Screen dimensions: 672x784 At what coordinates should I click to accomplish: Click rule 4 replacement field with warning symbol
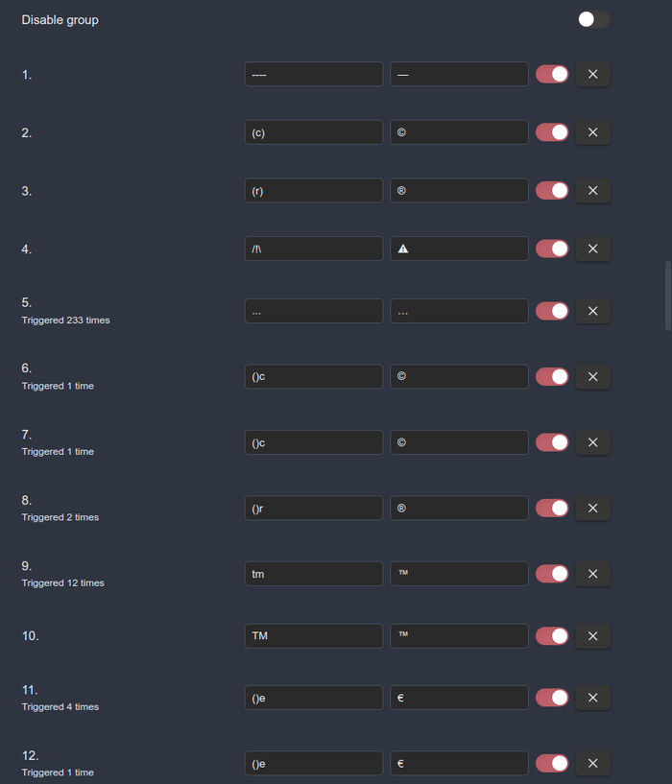pos(459,249)
